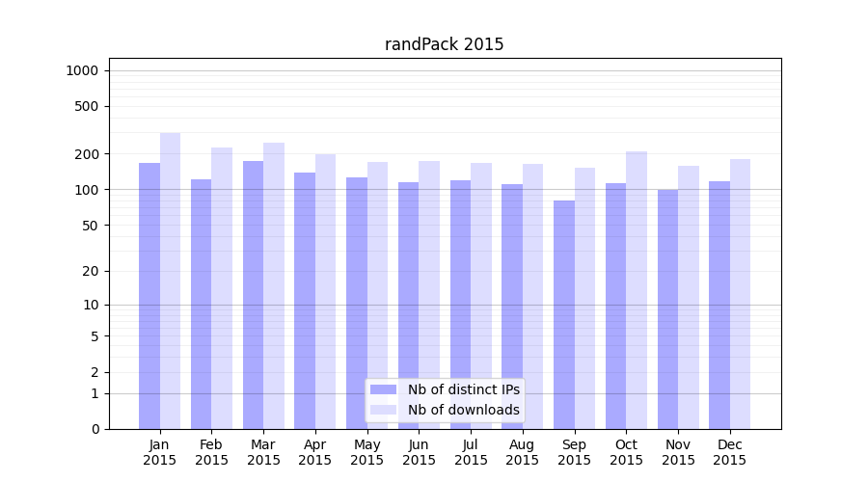This screenshot has width=868, height=482.
Task: Click the Mar 2015 downloads bar
Action: [x=274, y=284]
